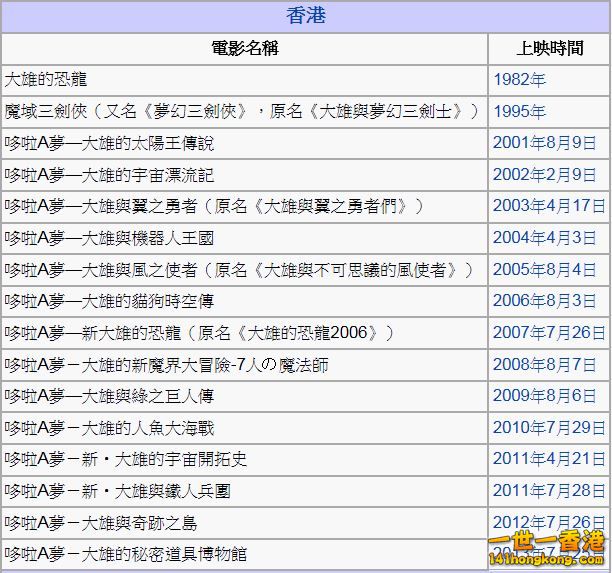This screenshot has width=612, height=573.
Task: Click the 2004年4月3日 date link
Action: point(544,238)
